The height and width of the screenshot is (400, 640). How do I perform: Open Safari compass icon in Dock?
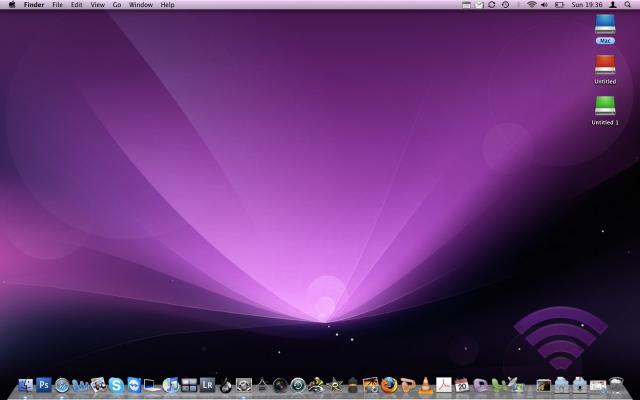pos(62,385)
